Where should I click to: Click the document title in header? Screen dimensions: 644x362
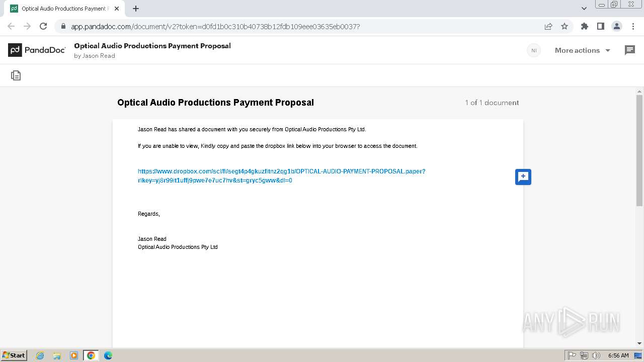(x=152, y=46)
